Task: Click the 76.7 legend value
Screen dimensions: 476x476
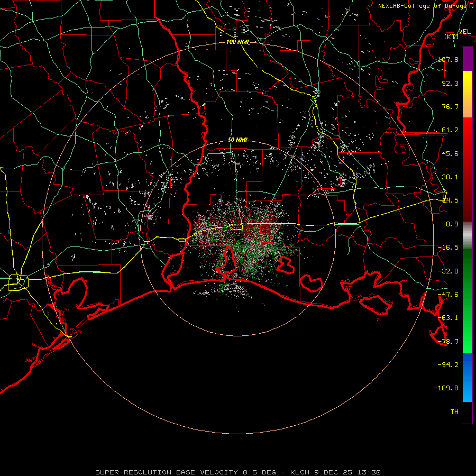Action: 450,106
